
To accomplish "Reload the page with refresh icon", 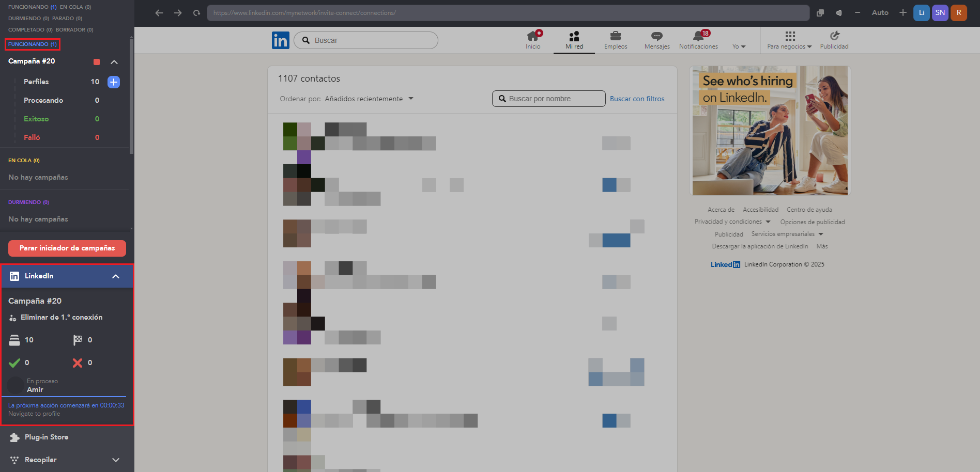I will (x=196, y=13).
